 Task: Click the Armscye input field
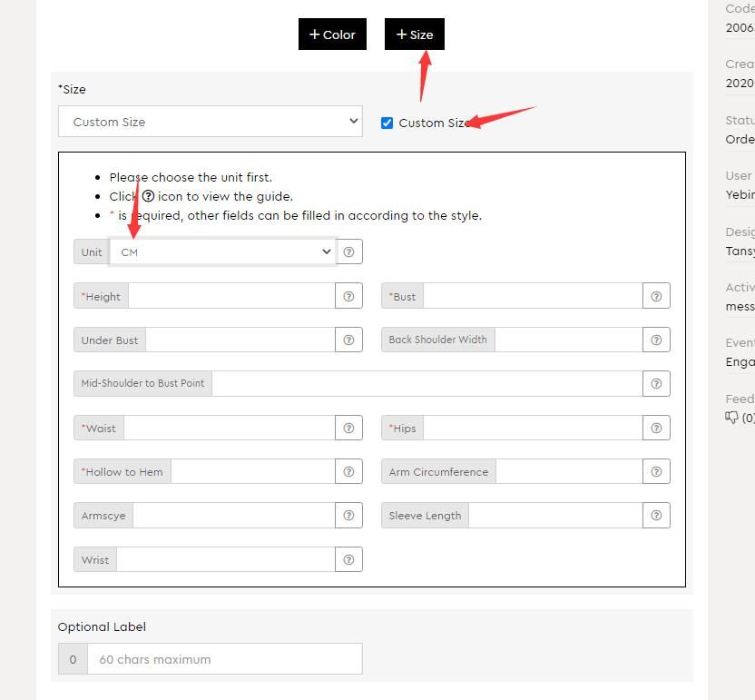pyautogui.click(x=234, y=515)
